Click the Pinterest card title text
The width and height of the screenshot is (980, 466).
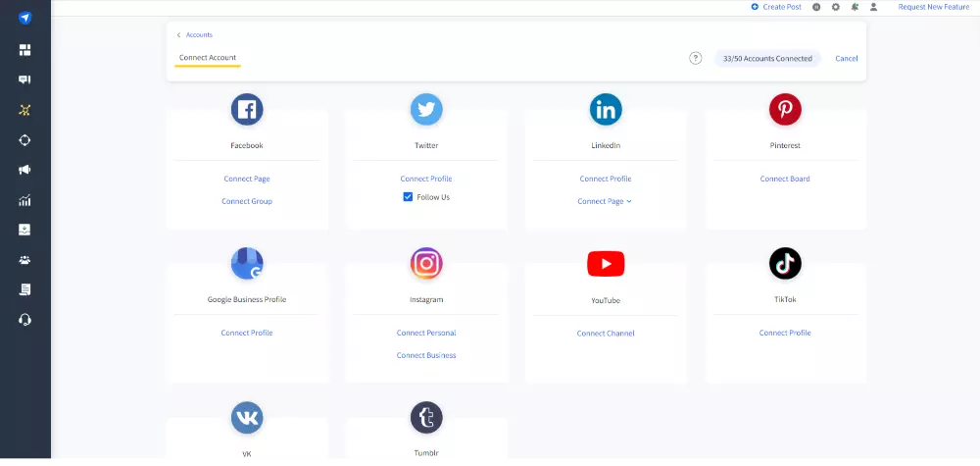tap(785, 146)
